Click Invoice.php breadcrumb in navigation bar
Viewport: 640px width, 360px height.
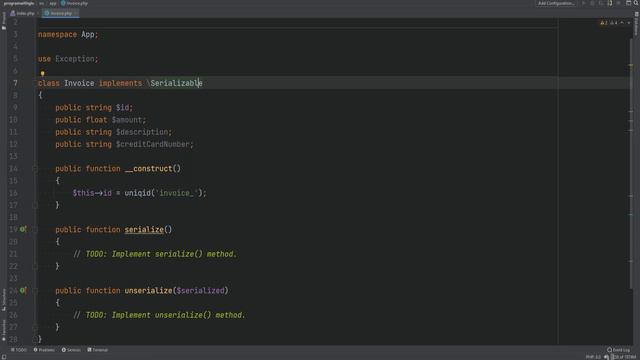[x=74, y=3]
